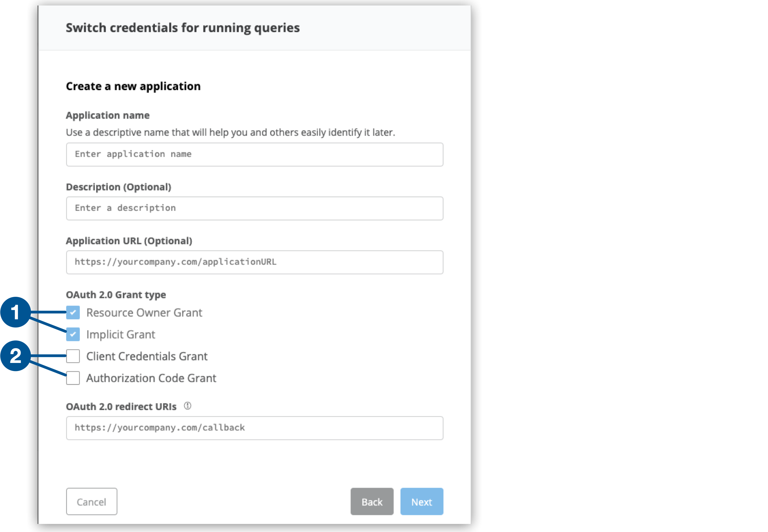Click the info icon beside OAuth 2.0 redirect URIs
Viewport: 768px width, 532px height.
[x=188, y=406]
